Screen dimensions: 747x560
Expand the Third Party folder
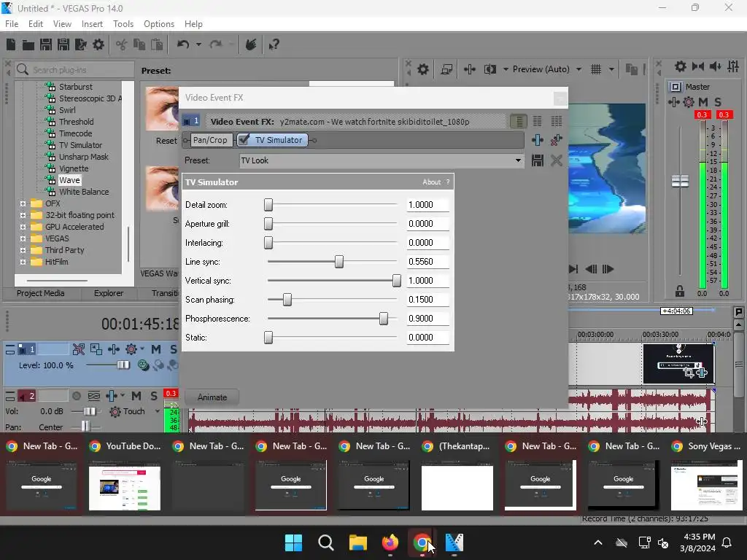[23, 250]
